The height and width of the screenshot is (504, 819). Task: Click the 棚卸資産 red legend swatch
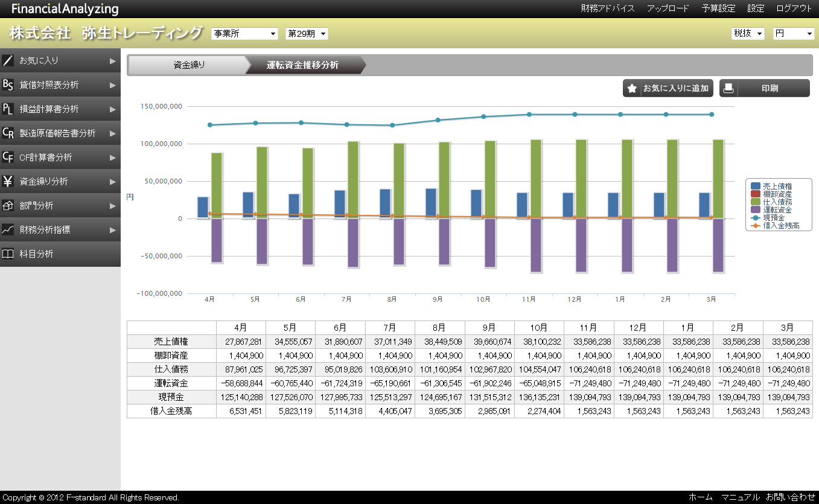(x=755, y=194)
